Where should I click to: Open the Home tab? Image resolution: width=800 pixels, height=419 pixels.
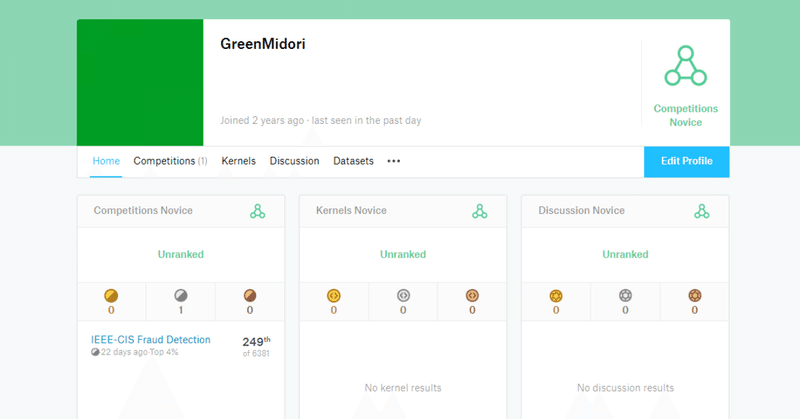tap(106, 161)
